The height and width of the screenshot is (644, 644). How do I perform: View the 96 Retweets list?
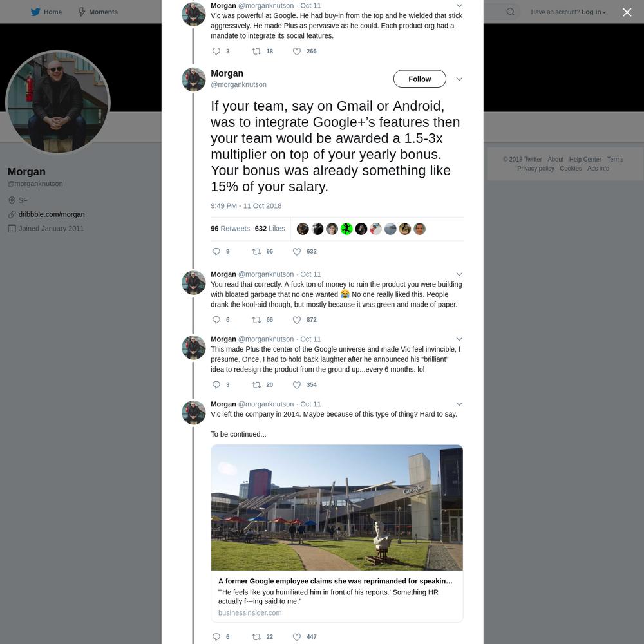click(x=230, y=229)
